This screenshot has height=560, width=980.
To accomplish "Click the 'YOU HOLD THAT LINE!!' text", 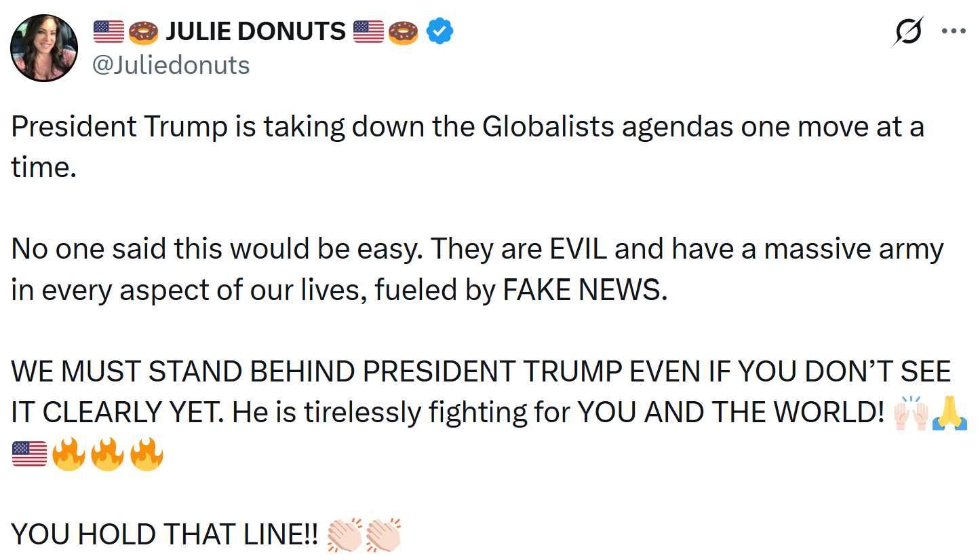I will [163, 535].
